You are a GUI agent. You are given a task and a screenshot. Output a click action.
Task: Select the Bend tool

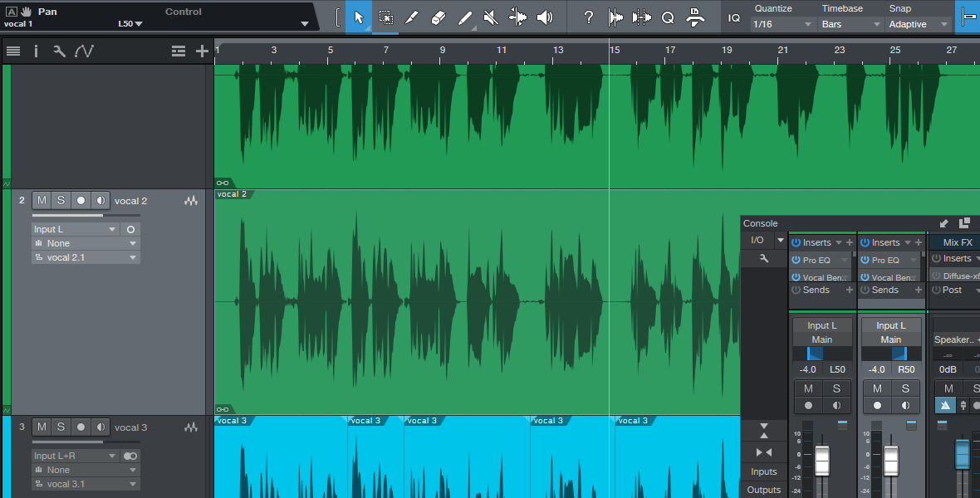coord(518,17)
